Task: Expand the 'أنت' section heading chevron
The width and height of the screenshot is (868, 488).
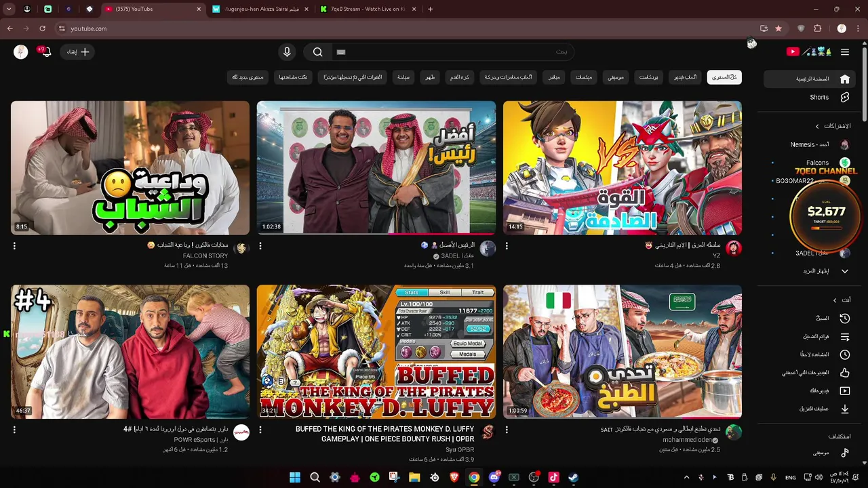Action: tap(835, 300)
